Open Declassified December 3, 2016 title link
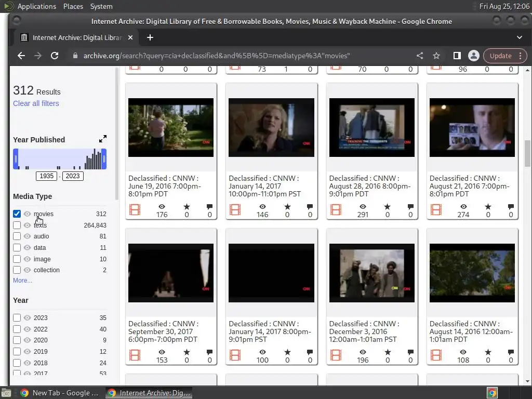The width and height of the screenshot is (532, 399). pos(364,331)
